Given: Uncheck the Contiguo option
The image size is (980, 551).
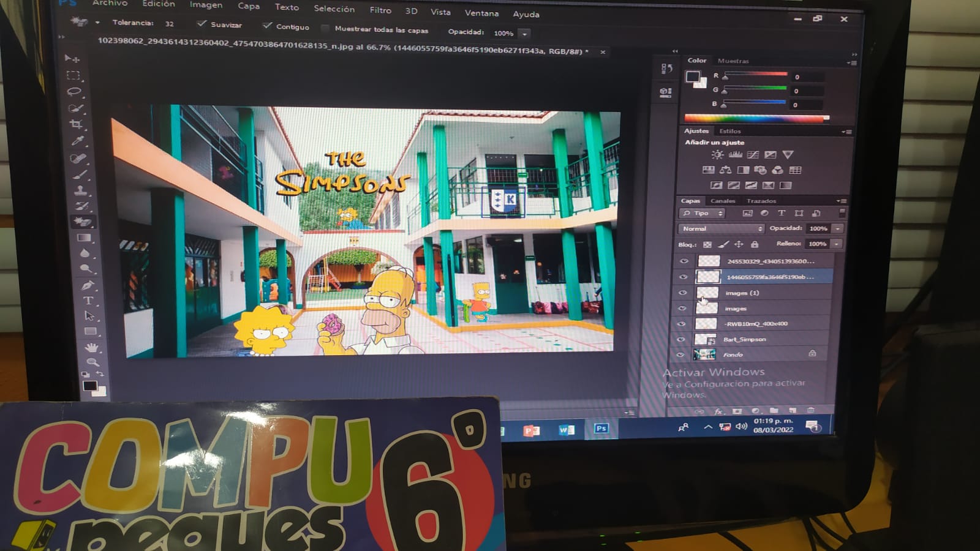Looking at the screenshot, I should [x=267, y=26].
